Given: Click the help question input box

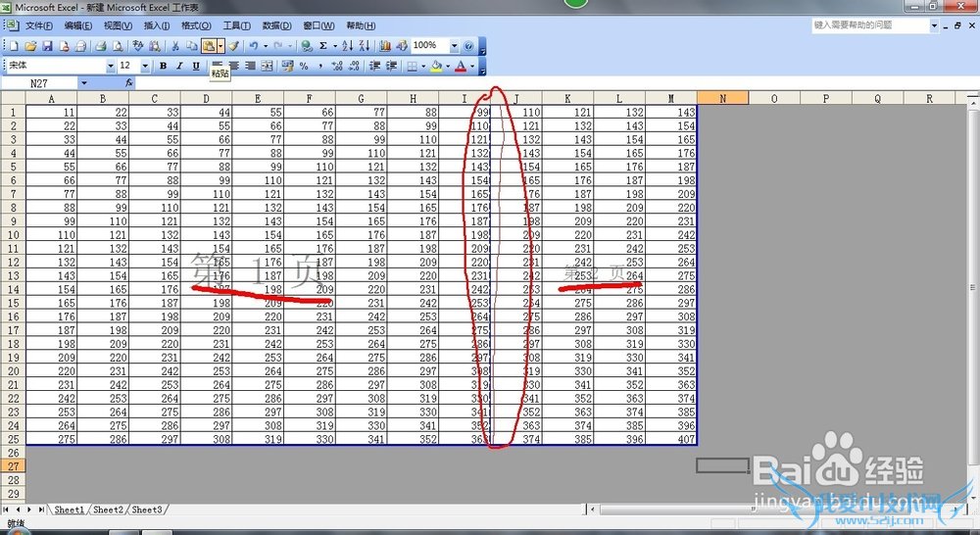Looking at the screenshot, I should (868, 25).
